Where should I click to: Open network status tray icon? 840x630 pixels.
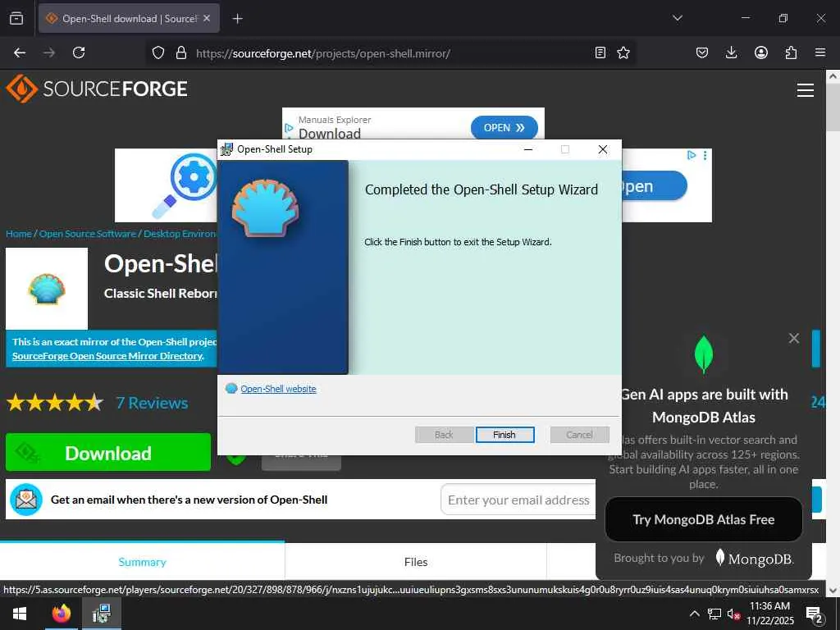point(714,614)
